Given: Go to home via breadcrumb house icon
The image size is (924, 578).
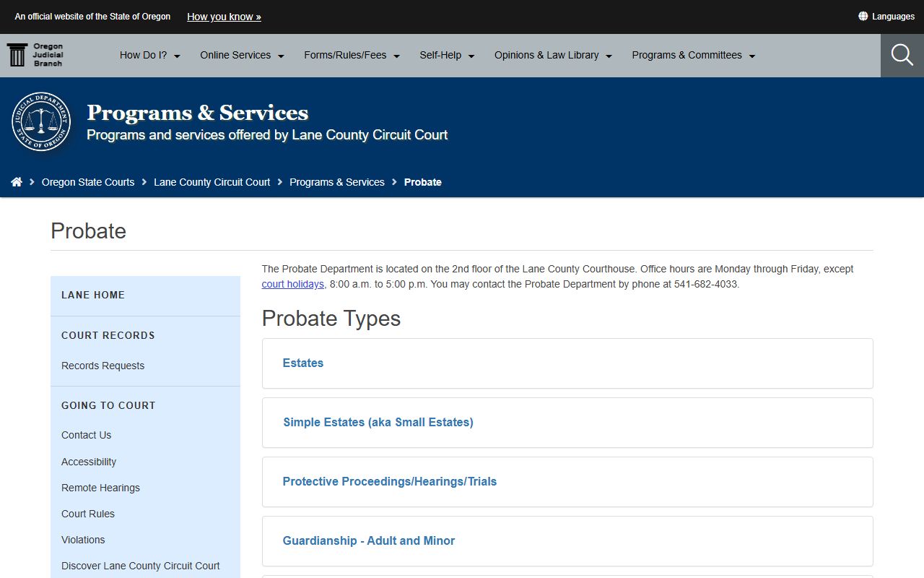Looking at the screenshot, I should tap(17, 182).
